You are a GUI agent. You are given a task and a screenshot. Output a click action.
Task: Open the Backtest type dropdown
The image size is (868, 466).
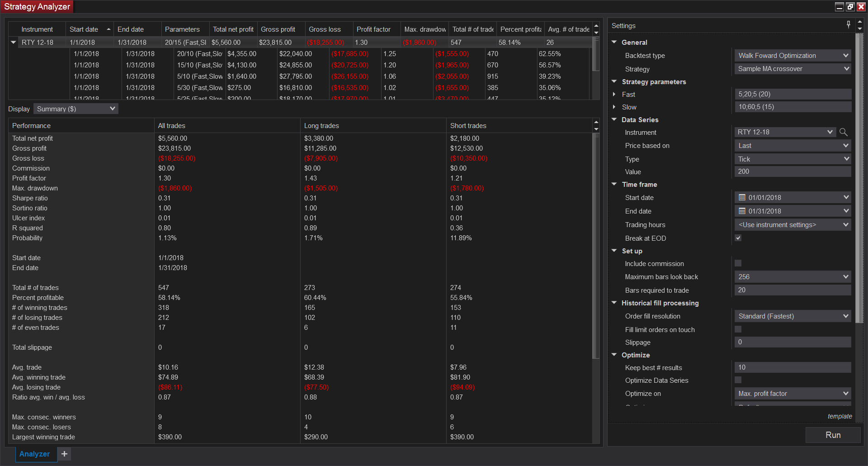(x=793, y=56)
